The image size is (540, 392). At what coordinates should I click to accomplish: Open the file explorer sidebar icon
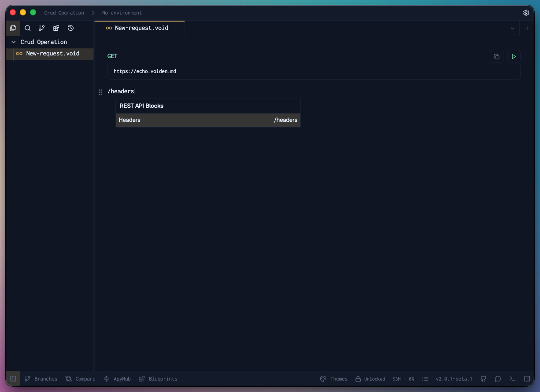click(13, 28)
